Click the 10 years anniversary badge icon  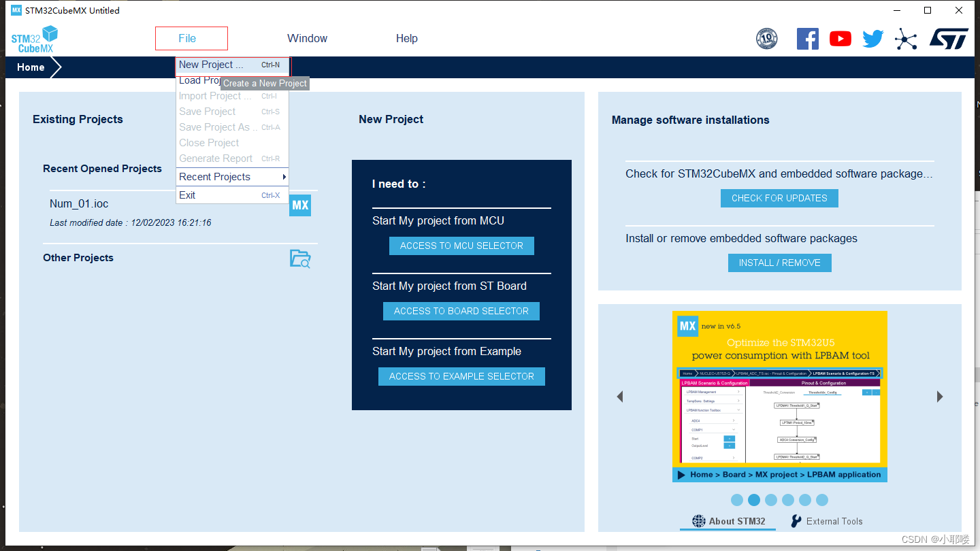pos(767,39)
